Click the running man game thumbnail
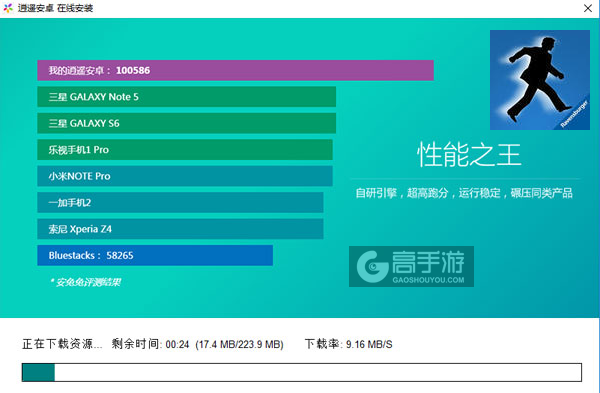 pos(540,80)
